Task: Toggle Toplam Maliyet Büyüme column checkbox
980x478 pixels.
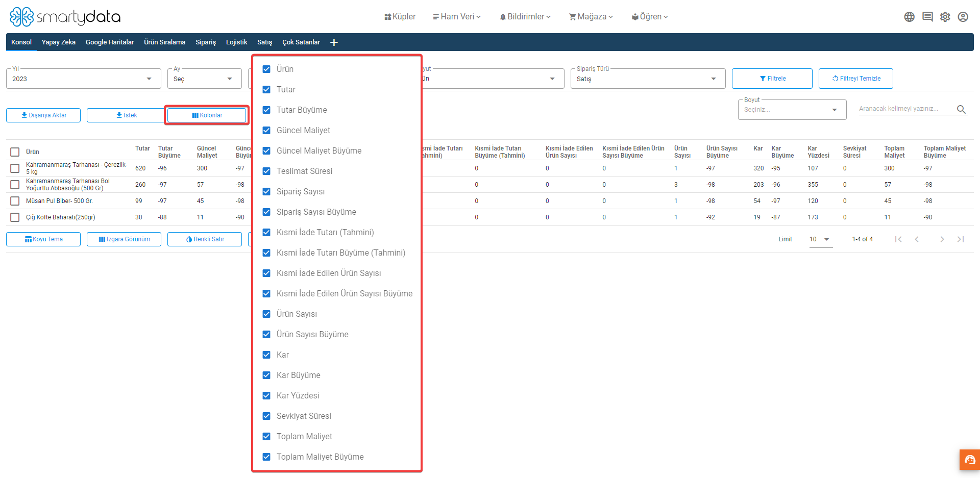Action: pyautogui.click(x=266, y=457)
